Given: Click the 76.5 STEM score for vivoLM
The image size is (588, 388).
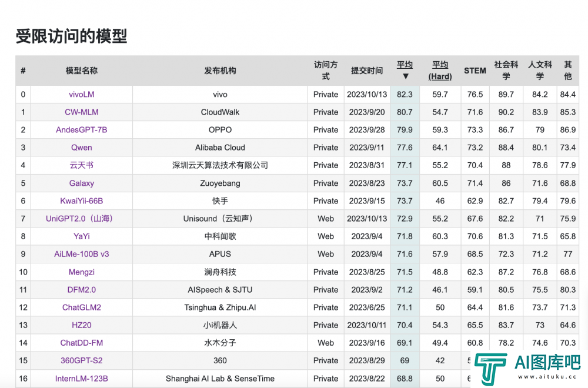Looking at the screenshot, I should pyautogui.click(x=475, y=95).
